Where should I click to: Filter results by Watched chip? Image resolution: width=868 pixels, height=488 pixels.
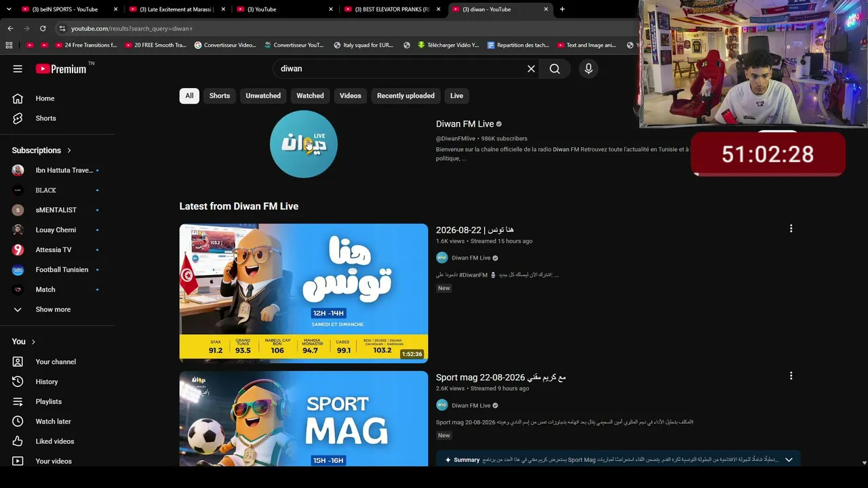click(x=310, y=96)
